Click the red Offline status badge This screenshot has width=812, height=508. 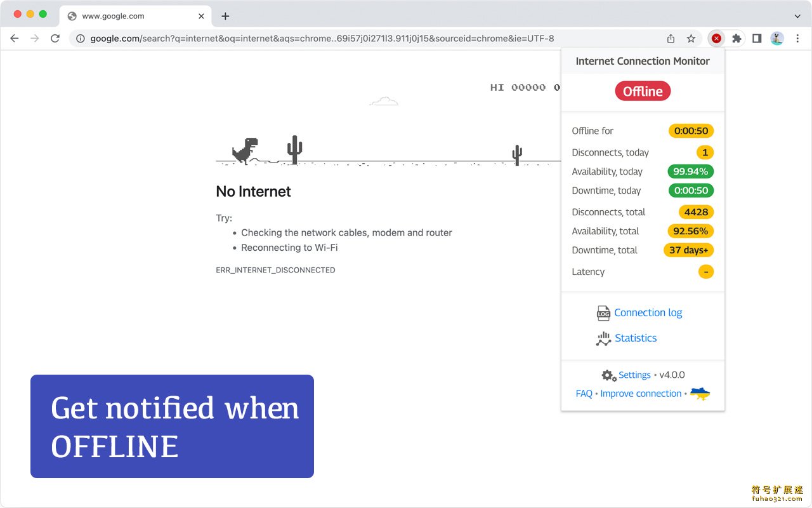point(643,91)
